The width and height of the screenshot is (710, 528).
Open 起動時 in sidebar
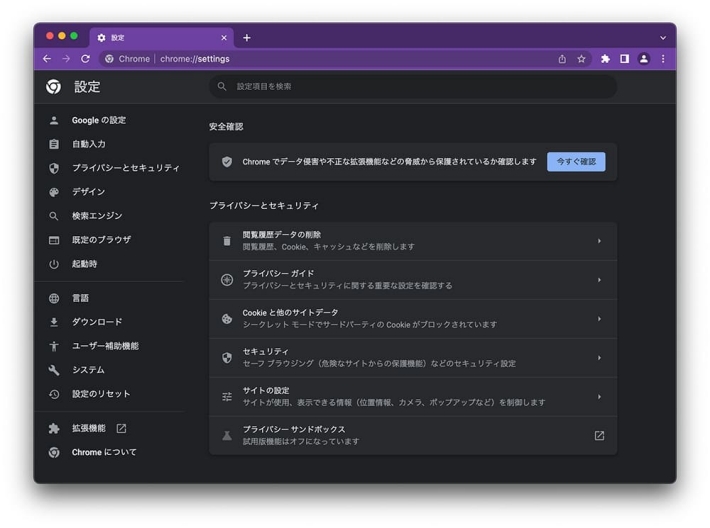(x=84, y=264)
